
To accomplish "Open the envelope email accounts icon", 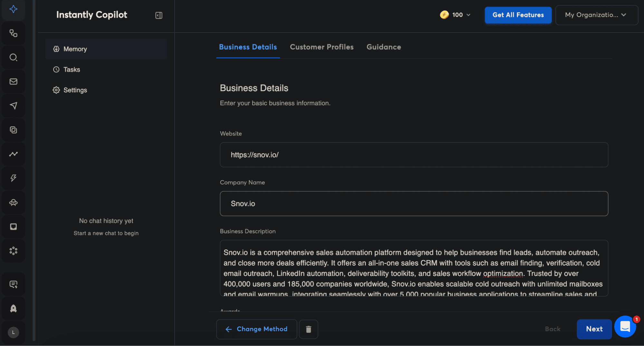I will click(x=13, y=82).
